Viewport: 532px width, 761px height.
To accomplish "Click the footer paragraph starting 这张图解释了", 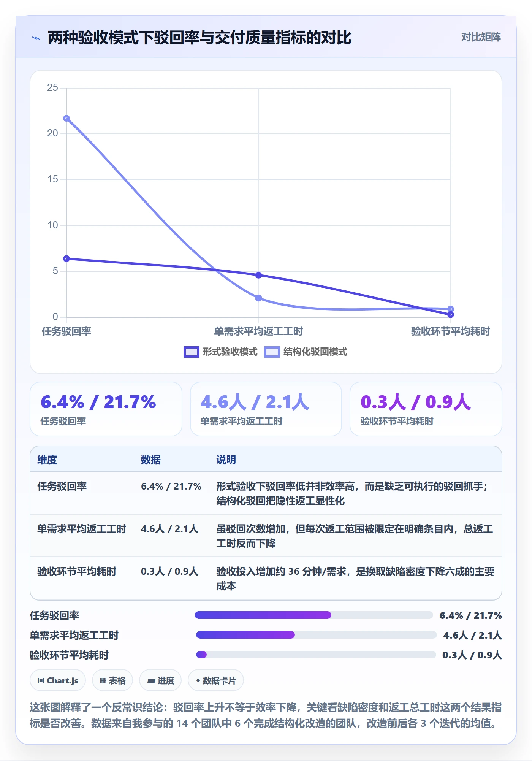I will 266,715.
